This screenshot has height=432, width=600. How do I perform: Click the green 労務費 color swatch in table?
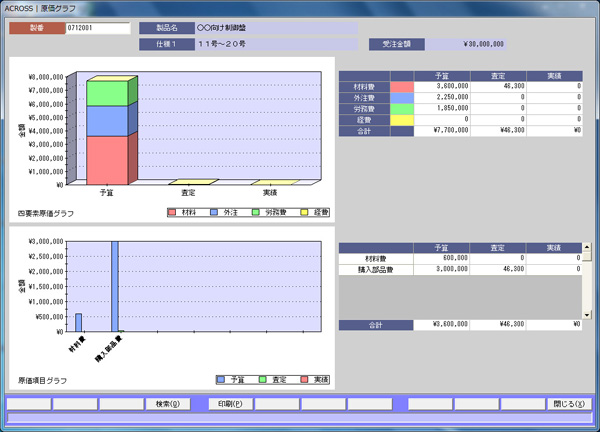coord(401,107)
